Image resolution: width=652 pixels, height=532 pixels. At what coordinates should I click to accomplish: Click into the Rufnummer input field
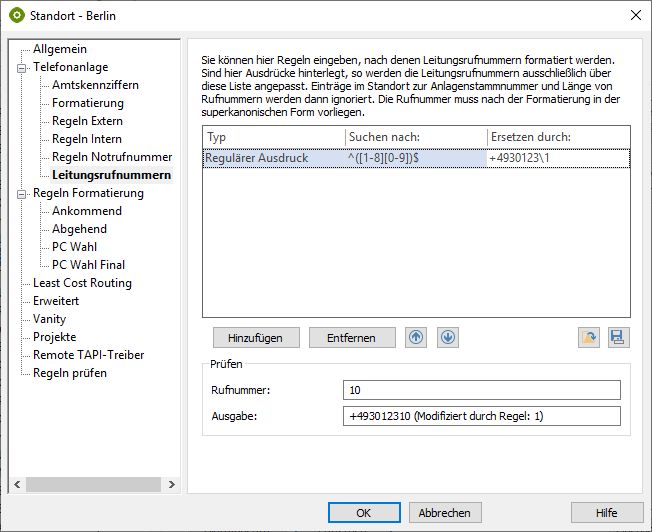[480, 390]
